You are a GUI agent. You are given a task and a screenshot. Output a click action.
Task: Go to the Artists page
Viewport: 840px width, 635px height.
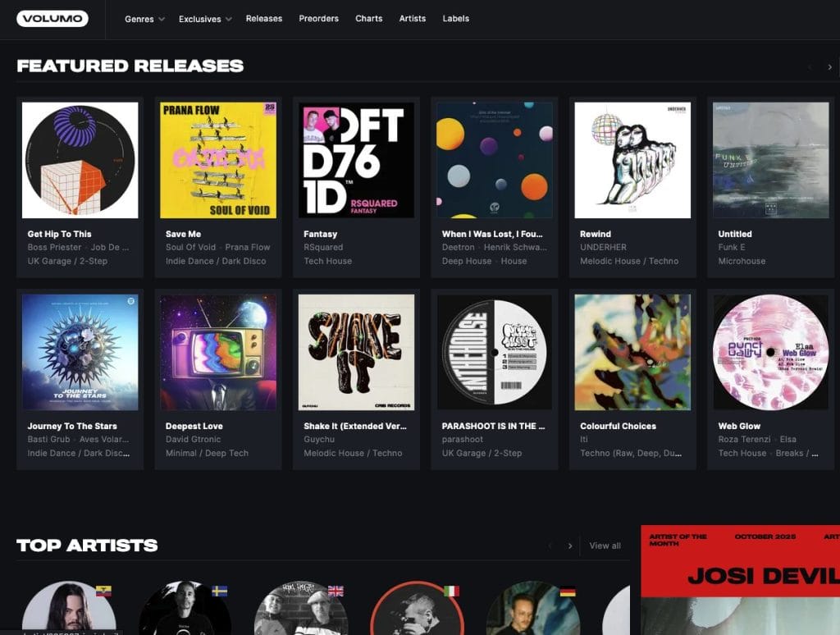click(x=412, y=19)
